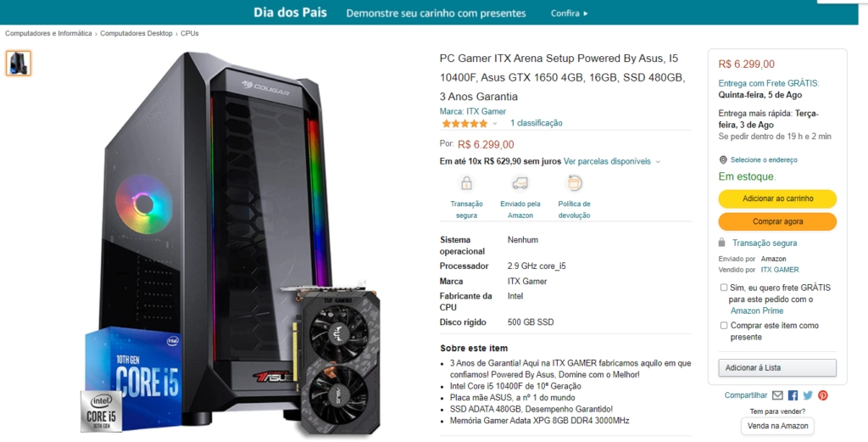Click the location pin to select address
This screenshot has height=442, width=868.
[723, 160]
